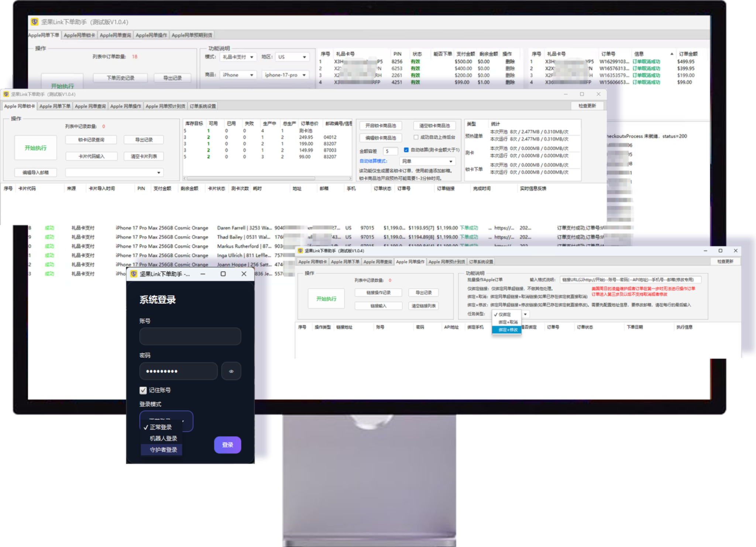Open Apple网单锁卡 tab in the topmost window

click(x=79, y=35)
